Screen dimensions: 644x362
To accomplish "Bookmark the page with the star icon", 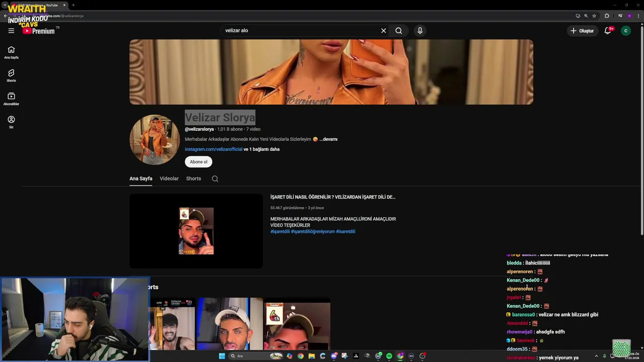I will 594,16.
